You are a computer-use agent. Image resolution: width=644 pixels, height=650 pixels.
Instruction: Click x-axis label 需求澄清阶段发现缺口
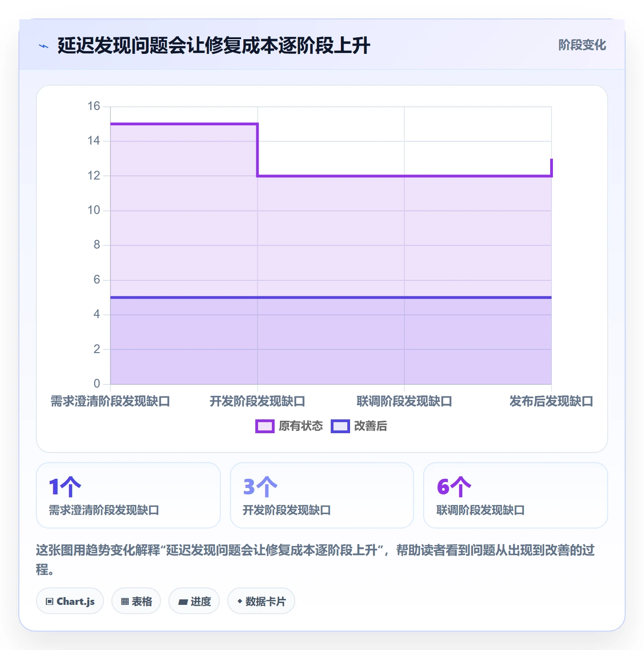tap(110, 401)
